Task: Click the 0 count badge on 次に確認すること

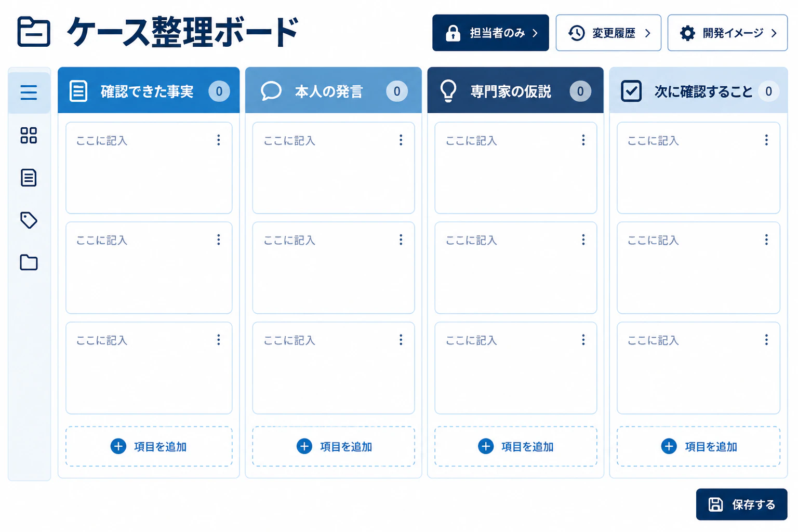Action: (769, 91)
